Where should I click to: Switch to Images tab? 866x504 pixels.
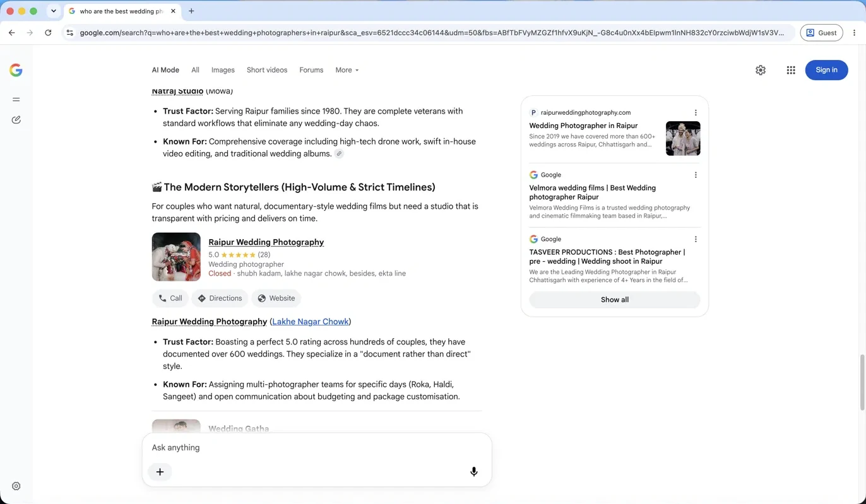tap(223, 70)
